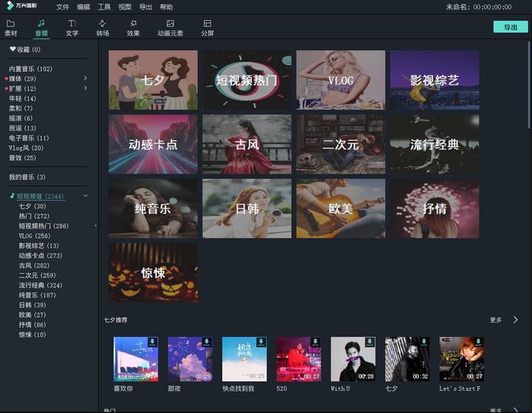Open the 导出 menu in menu bar
Screen dimensions: 532x413
coord(146,7)
